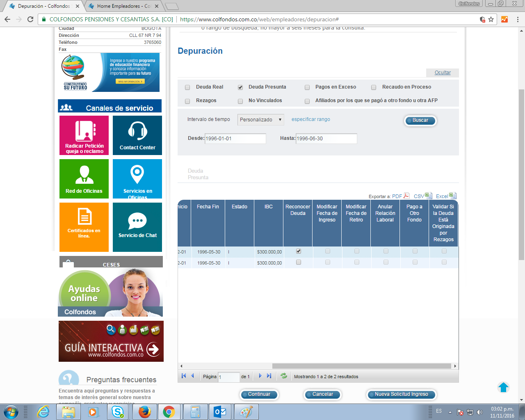Image resolution: width=525 pixels, height=420 pixels.
Task: Click the table refresh icon
Action: pyautogui.click(x=283, y=376)
